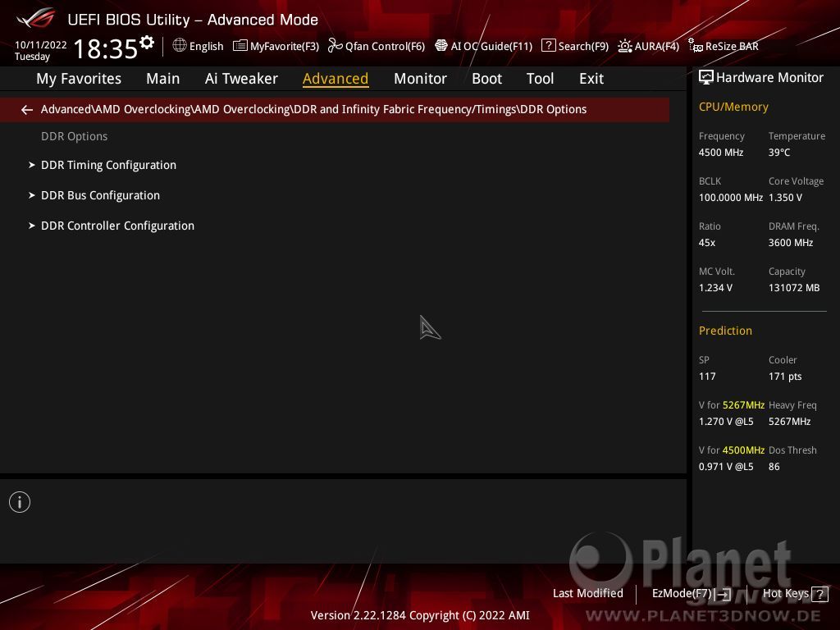Click Last Modified button

(x=587, y=594)
